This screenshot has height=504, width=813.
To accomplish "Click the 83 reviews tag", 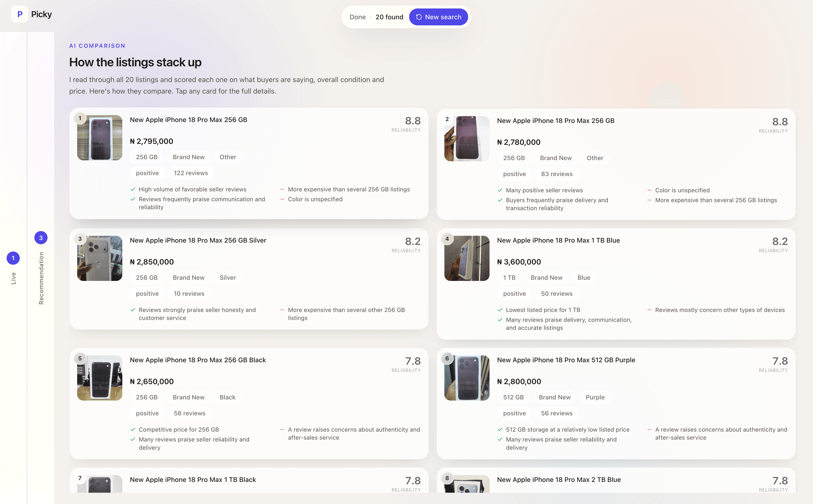I will tap(557, 174).
